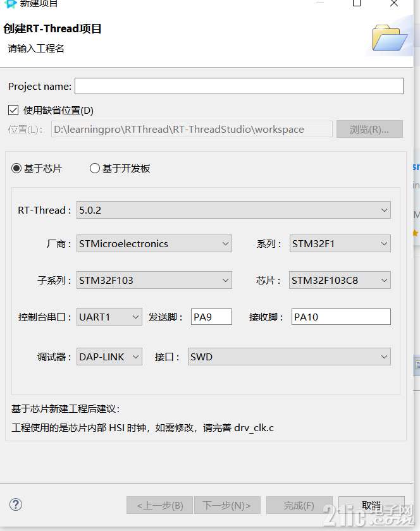The height and width of the screenshot is (531, 420).
Task: Click the folder icon in dialog header
Action: [390, 37]
